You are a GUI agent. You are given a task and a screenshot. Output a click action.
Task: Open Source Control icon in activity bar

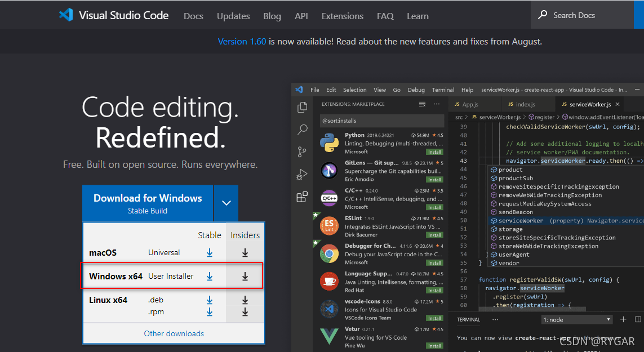click(x=303, y=152)
